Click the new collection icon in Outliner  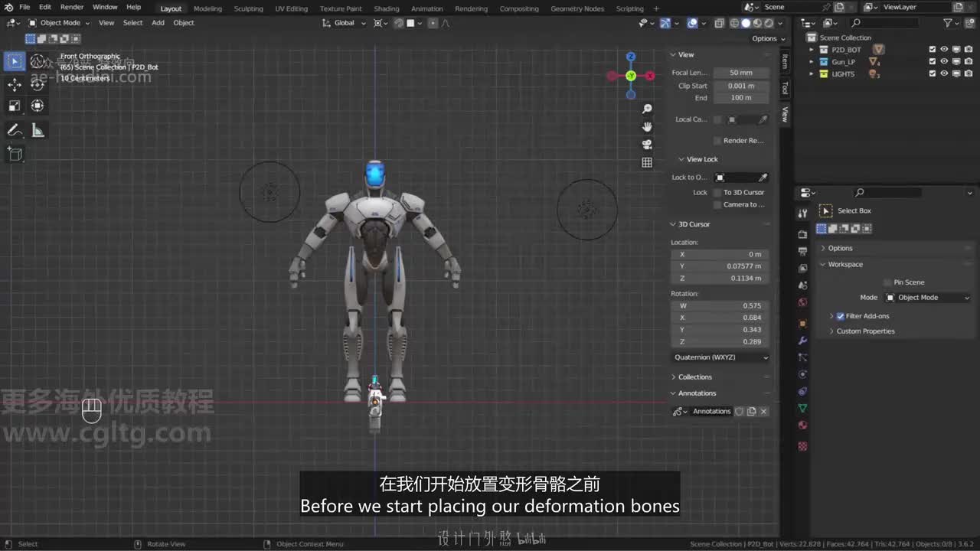969,23
